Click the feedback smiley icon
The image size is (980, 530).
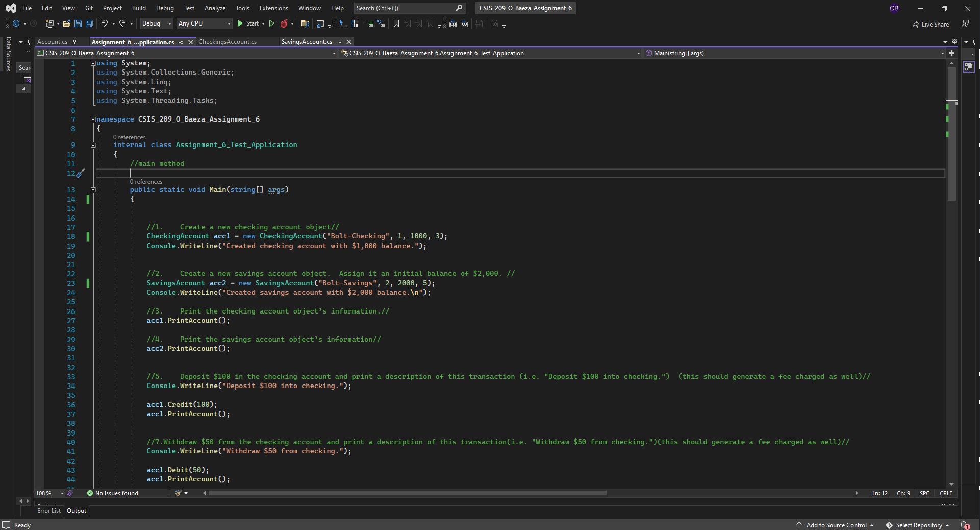965,24
